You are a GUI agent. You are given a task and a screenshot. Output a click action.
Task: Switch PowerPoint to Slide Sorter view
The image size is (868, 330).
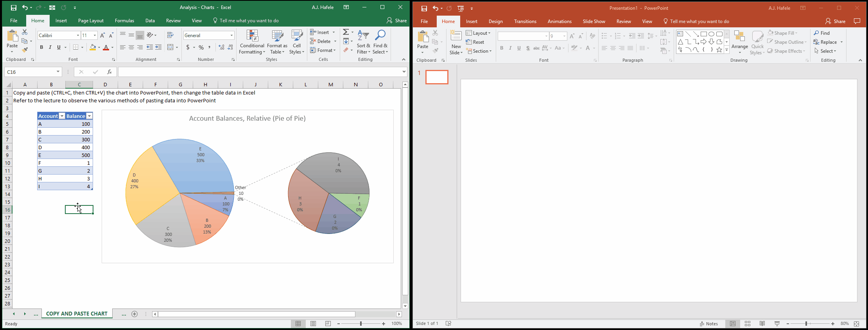[x=747, y=324]
